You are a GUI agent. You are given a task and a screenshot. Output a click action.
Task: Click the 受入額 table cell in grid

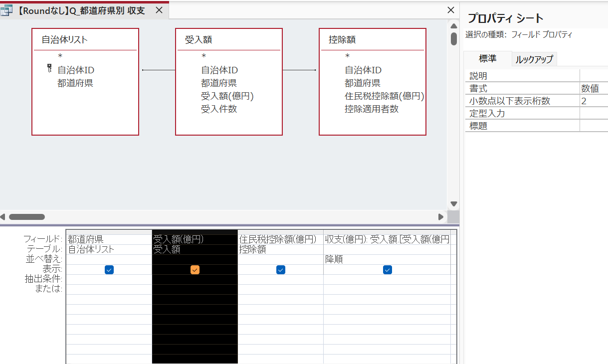(x=195, y=249)
